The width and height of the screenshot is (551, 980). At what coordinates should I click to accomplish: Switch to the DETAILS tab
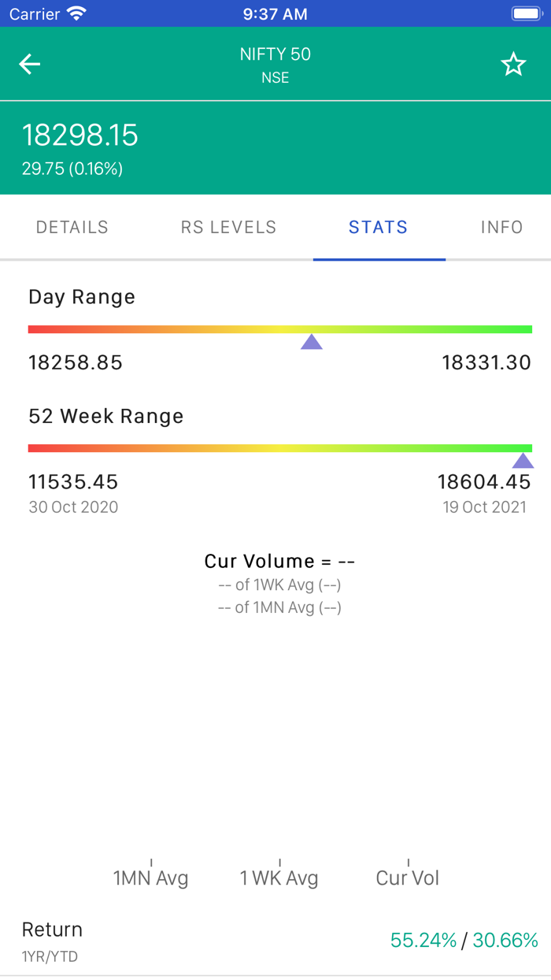click(x=72, y=228)
